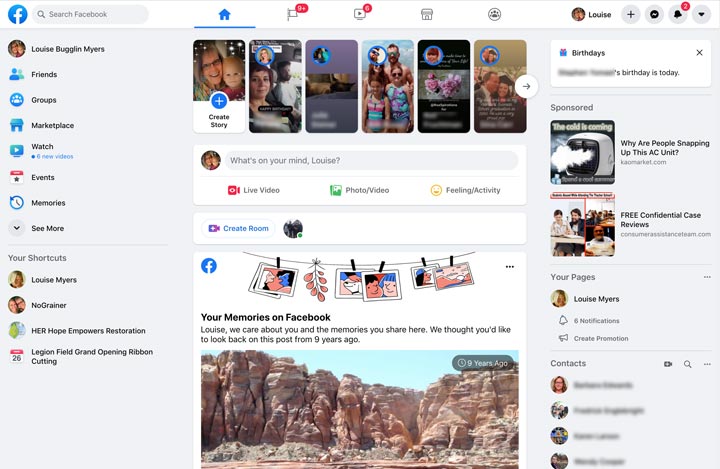Open the FREE Confidential Case Reviews ad

pos(630,224)
